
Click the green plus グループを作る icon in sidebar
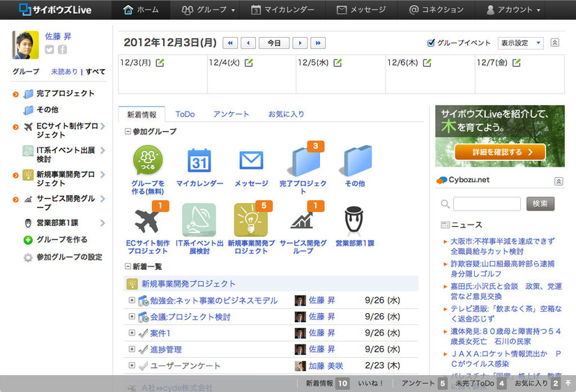coord(28,240)
